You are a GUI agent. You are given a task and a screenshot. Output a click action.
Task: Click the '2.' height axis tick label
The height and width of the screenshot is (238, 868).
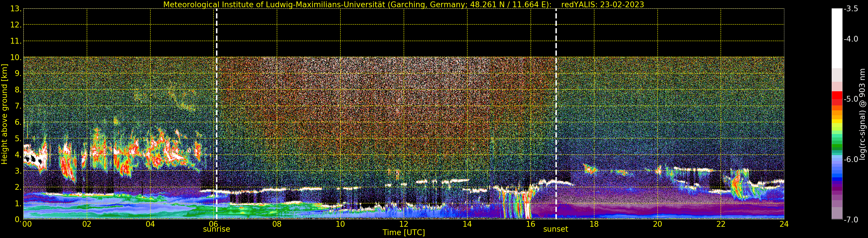point(18,187)
